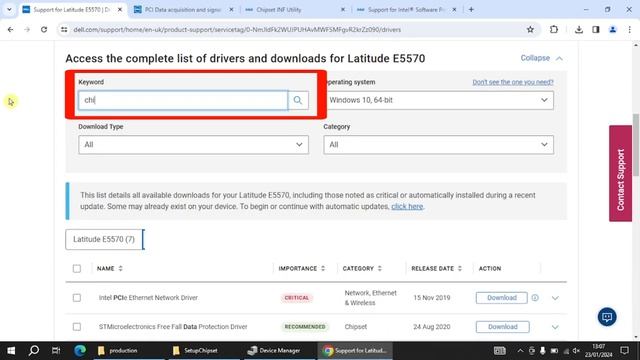
Task: Switch to PCI Data acquisition tab
Action: click(183, 9)
